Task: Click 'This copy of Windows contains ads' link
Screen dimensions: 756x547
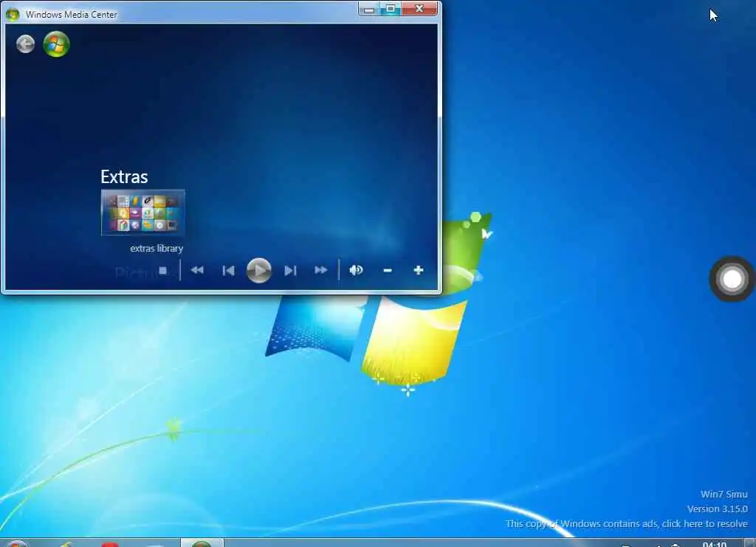Action: (627, 523)
